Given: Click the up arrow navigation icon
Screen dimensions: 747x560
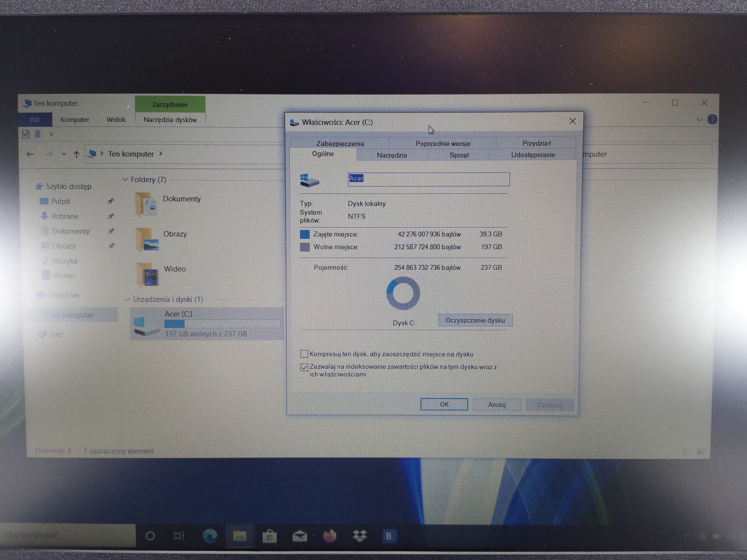Looking at the screenshot, I should tap(77, 155).
